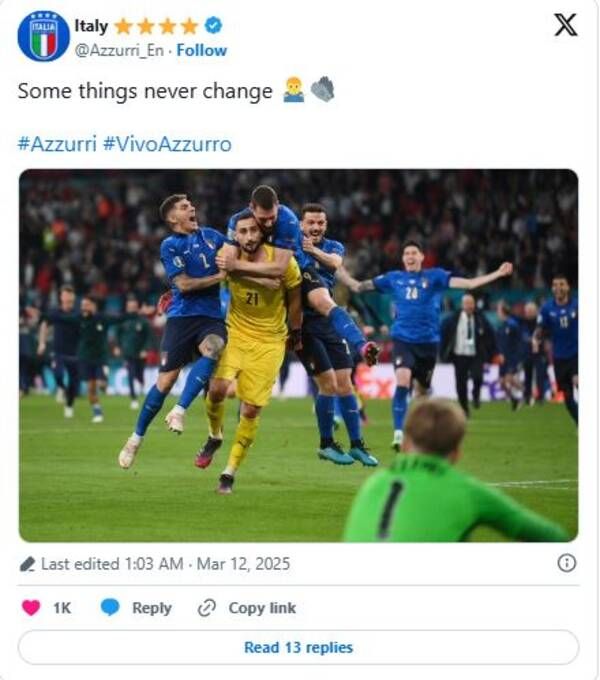Select the Copy link text

(x=262, y=608)
